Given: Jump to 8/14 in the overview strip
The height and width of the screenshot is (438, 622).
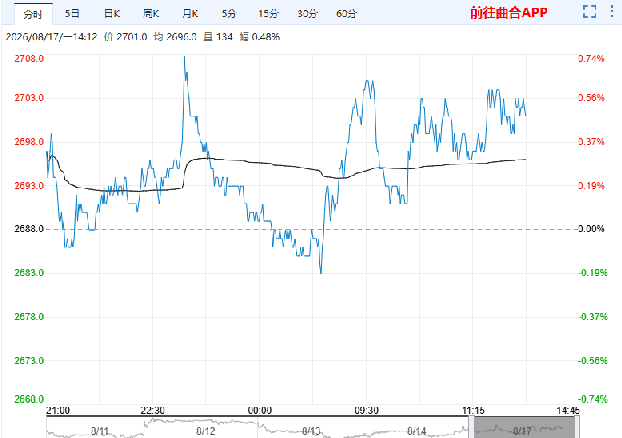Looking at the screenshot, I should pos(417,431).
